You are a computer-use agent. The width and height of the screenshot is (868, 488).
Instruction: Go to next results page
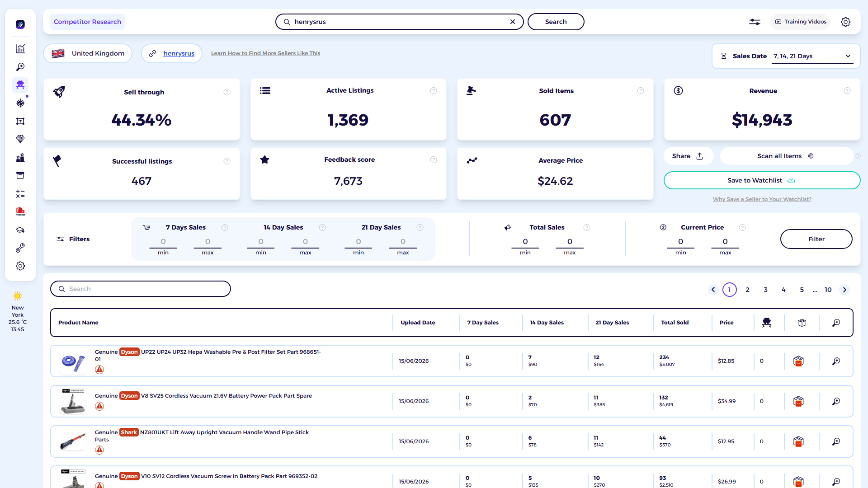click(x=844, y=290)
